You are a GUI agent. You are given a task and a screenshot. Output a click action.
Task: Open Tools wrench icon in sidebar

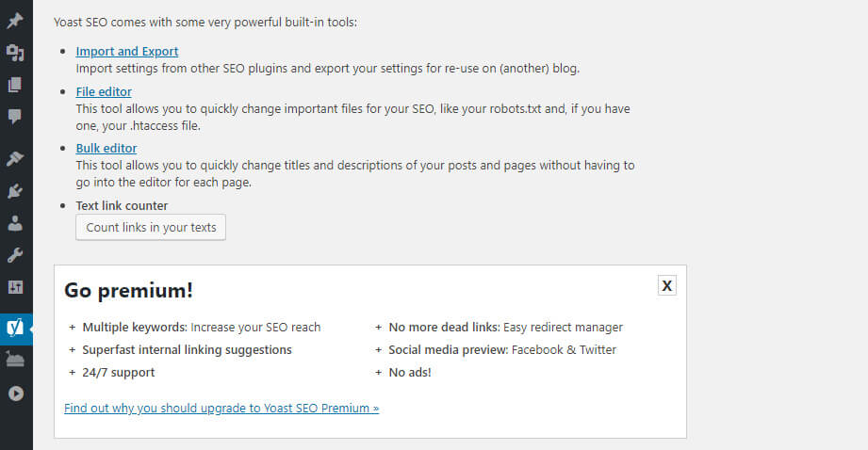[15, 255]
